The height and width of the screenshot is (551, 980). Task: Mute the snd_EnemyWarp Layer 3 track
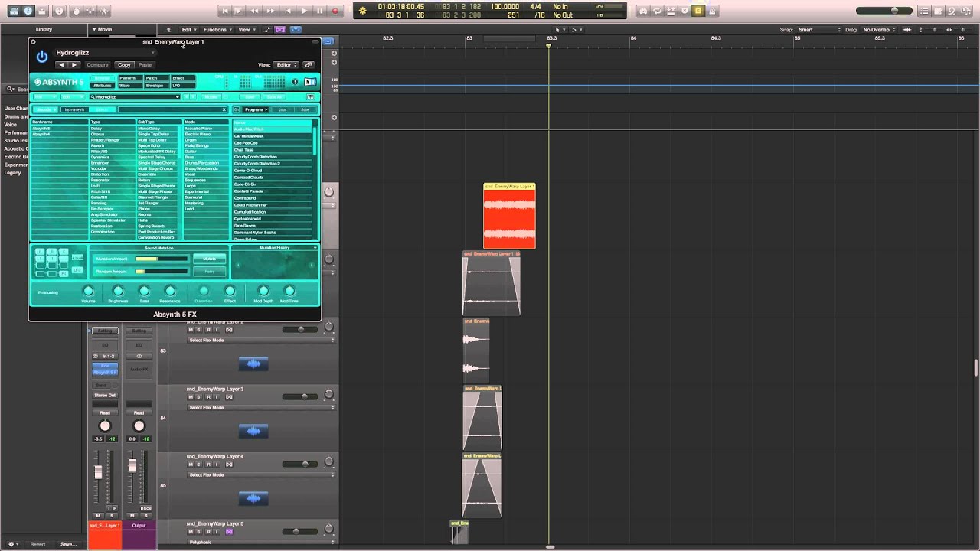click(191, 397)
